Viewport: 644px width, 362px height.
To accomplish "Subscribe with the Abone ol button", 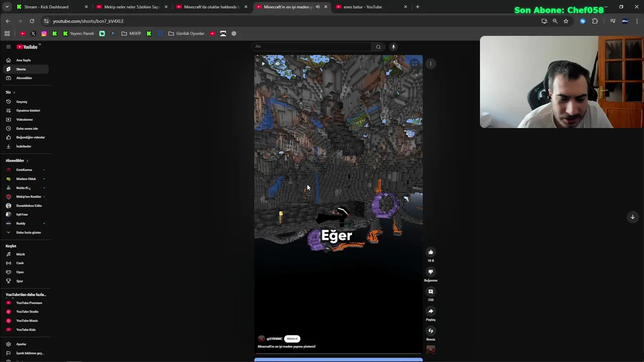I will click(292, 339).
